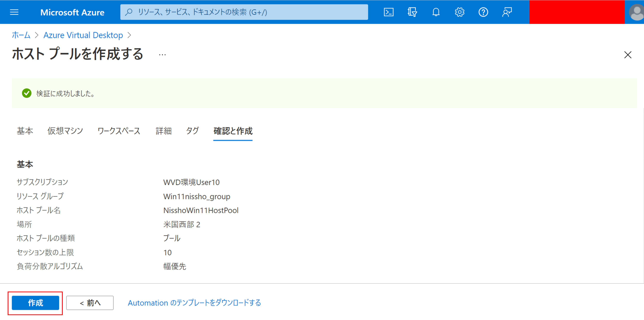Click the user account avatar
644x320 pixels.
[x=636, y=12]
